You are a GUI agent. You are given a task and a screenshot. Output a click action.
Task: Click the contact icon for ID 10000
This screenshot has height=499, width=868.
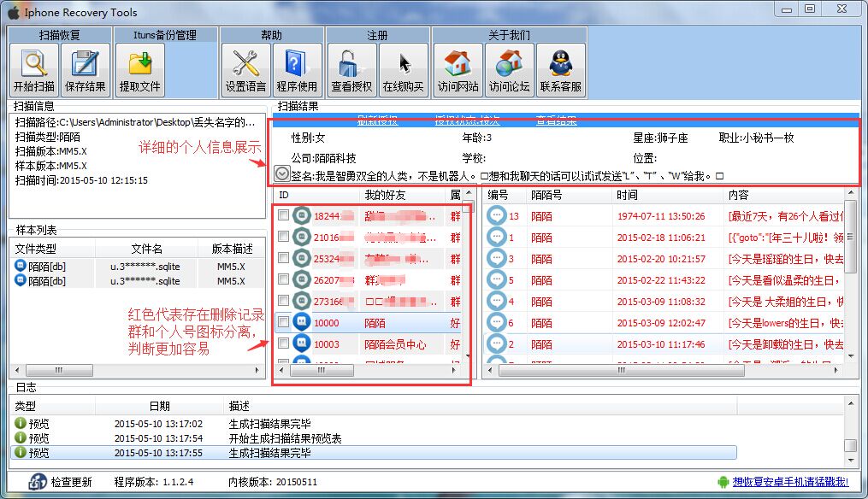pos(302,322)
